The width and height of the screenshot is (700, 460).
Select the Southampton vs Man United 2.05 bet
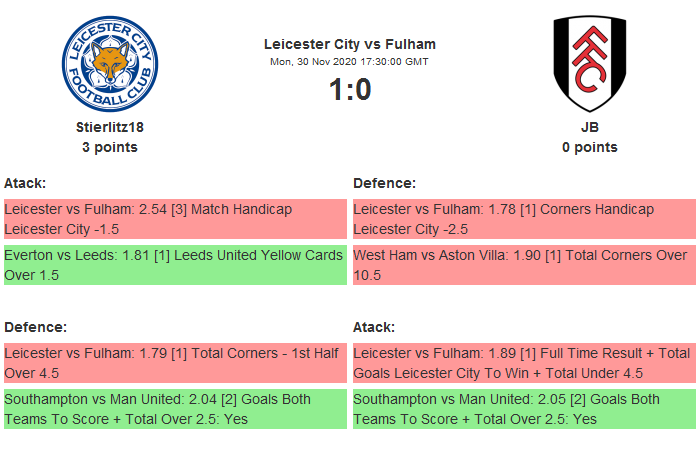tap(524, 409)
